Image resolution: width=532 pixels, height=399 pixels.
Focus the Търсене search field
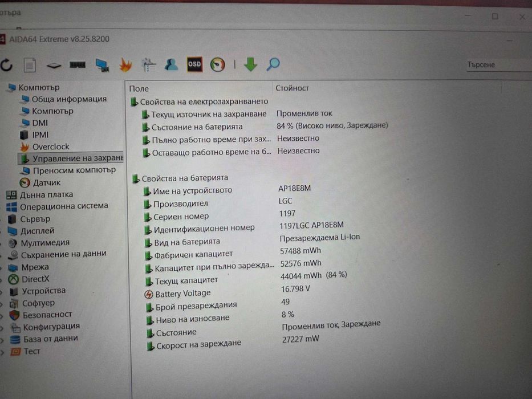(499, 64)
